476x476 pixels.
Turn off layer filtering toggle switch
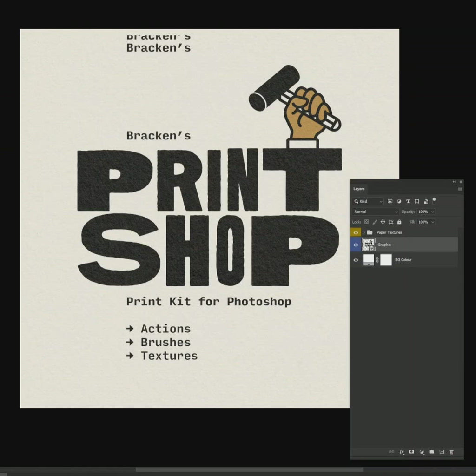tap(434, 200)
